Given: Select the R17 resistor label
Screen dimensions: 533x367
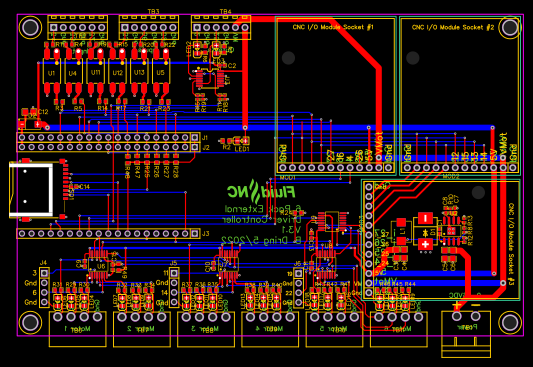Looking at the screenshot, I should (121, 108).
